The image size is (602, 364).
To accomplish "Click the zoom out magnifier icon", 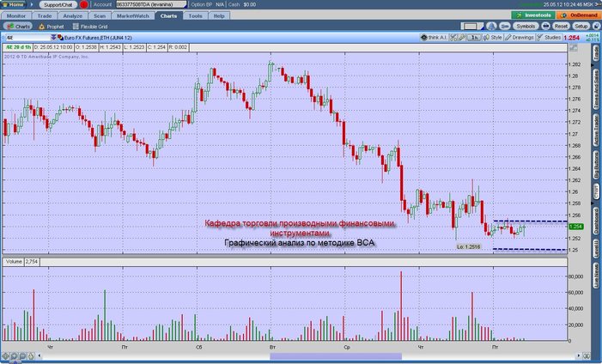I will 22,356.
